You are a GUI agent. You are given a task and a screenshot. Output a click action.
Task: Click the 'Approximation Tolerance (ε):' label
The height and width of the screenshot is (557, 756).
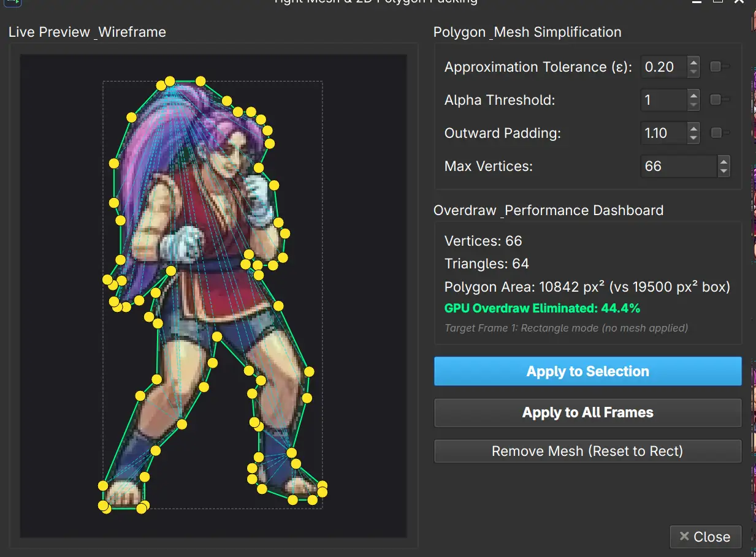pyautogui.click(x=538, y=67)
